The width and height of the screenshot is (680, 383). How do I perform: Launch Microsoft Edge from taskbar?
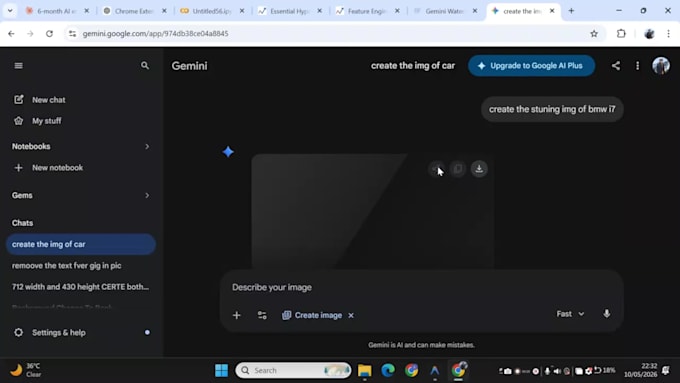click(388, 370)
